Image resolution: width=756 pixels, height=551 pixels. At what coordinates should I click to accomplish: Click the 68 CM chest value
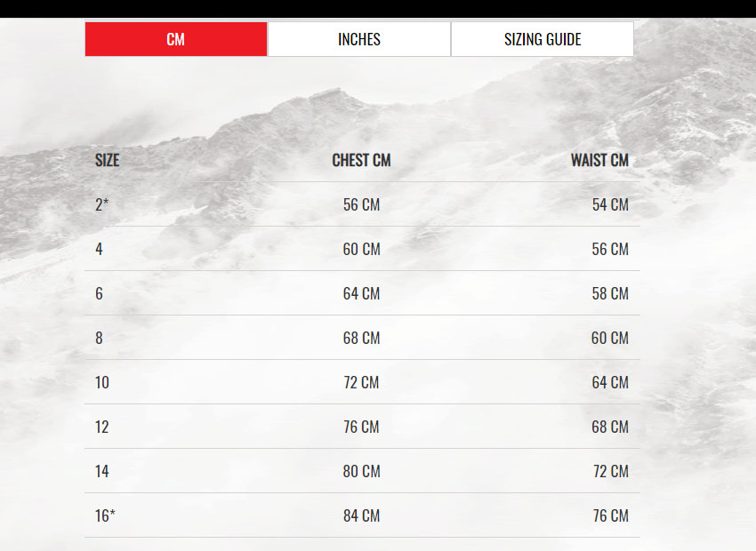pyautogui.click(x=362, y=338)
